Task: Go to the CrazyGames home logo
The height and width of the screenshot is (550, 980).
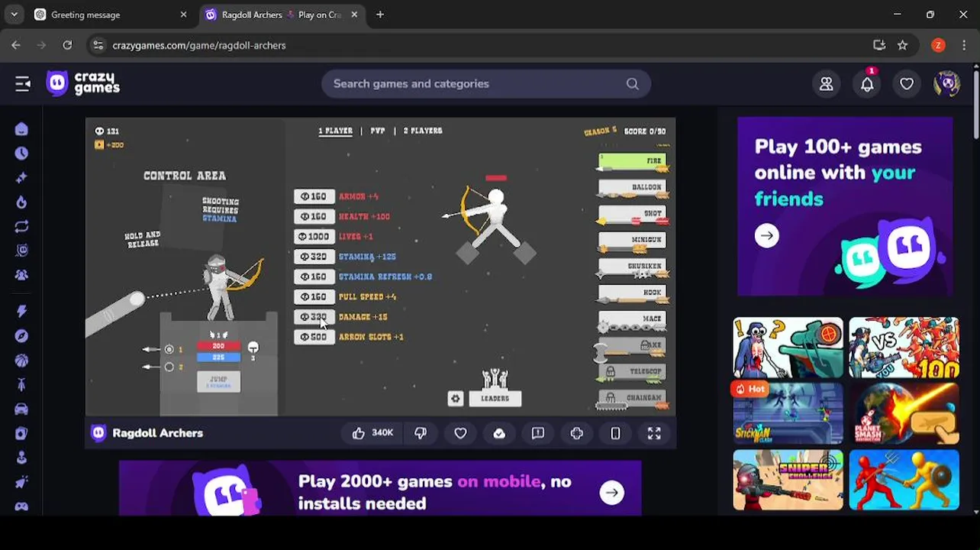Action: (83, 83)
